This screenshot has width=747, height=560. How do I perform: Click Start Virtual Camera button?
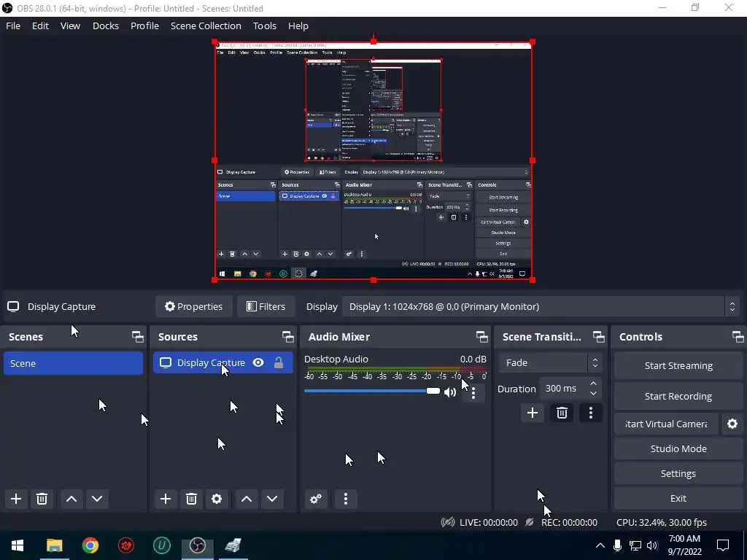[x=666, y=424]
